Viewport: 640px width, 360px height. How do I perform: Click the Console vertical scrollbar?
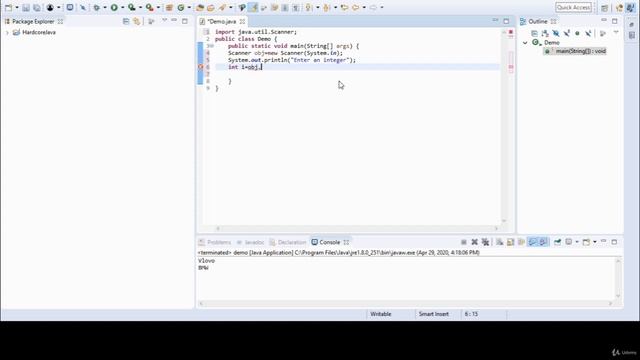618,279
